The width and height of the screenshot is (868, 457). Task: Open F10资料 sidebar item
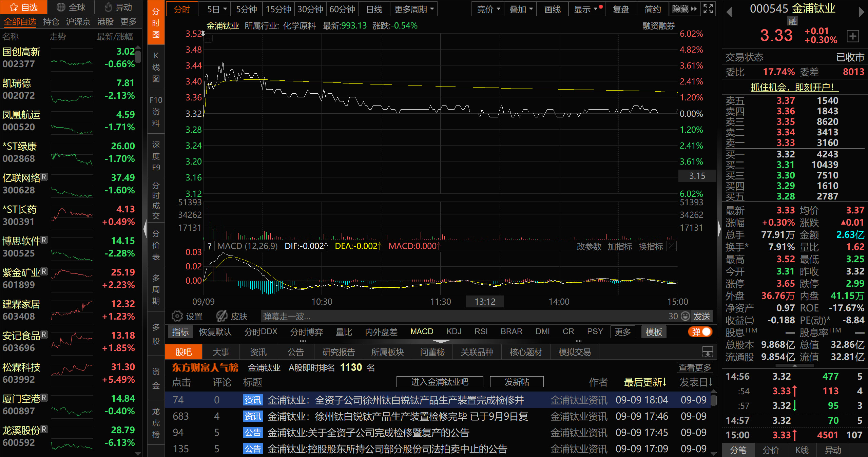(x=156, y=111)
